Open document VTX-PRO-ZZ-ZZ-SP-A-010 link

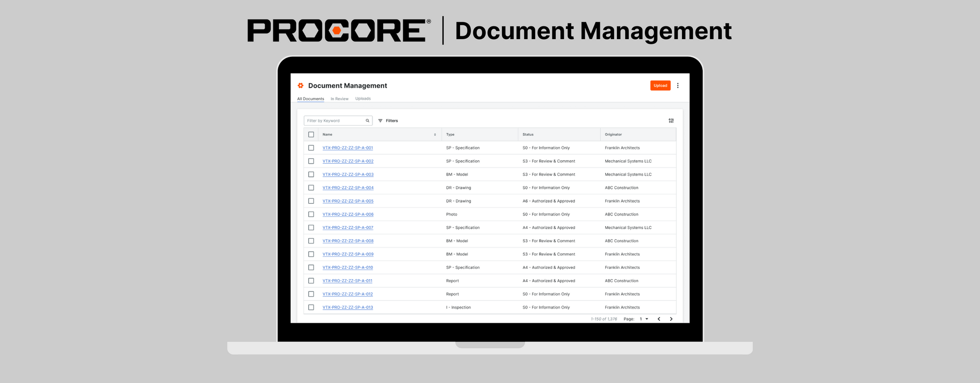pyautogui.click(x=348, y=267)
